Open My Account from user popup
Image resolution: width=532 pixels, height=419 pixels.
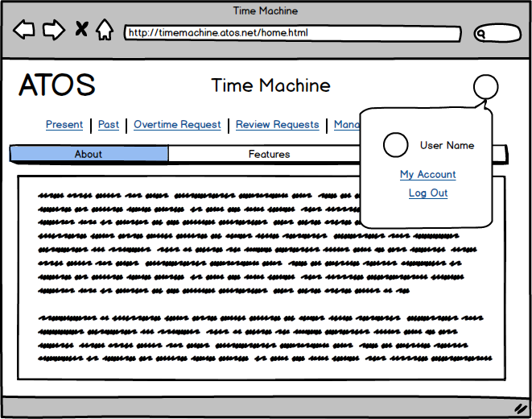[427, 175]
